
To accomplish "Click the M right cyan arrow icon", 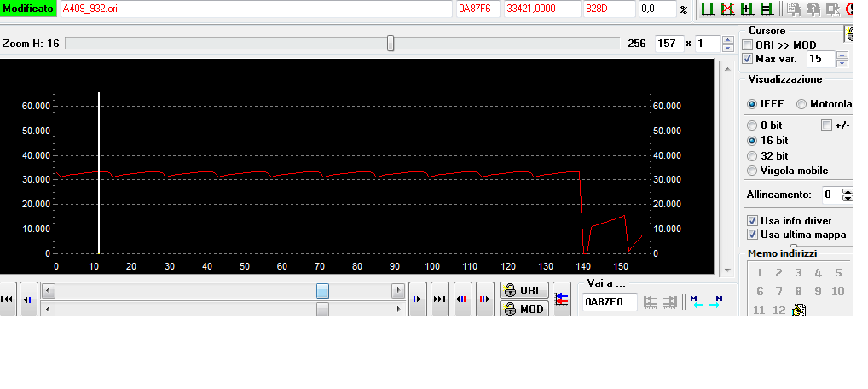I will [x=716, y=302].
